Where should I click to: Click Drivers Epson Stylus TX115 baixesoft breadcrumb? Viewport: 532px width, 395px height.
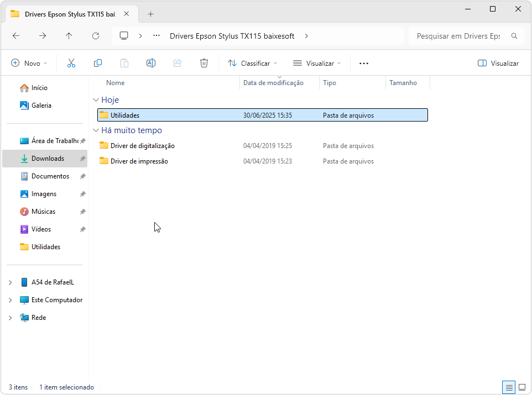pyautogui.click(x=232, y=36)
